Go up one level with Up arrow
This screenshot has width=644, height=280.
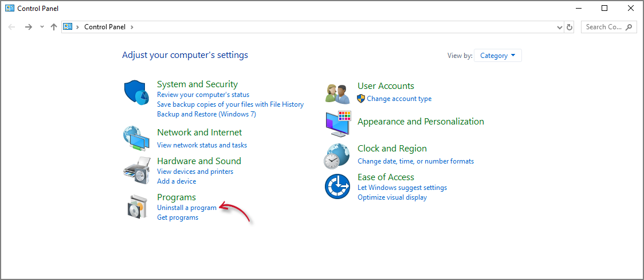(x=54, y=27)
